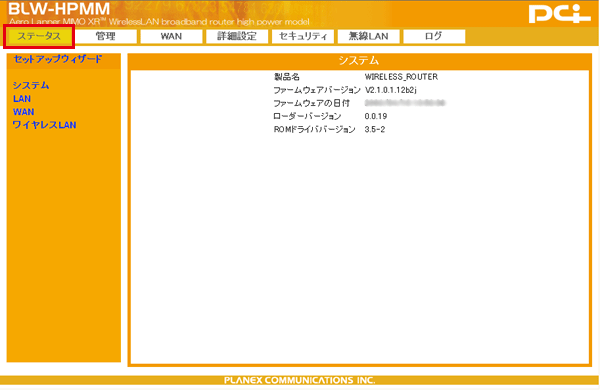The height and width of the screenshot is (390, 600).
Task: Click the PCi logo in header
Action: click(559, 14)
